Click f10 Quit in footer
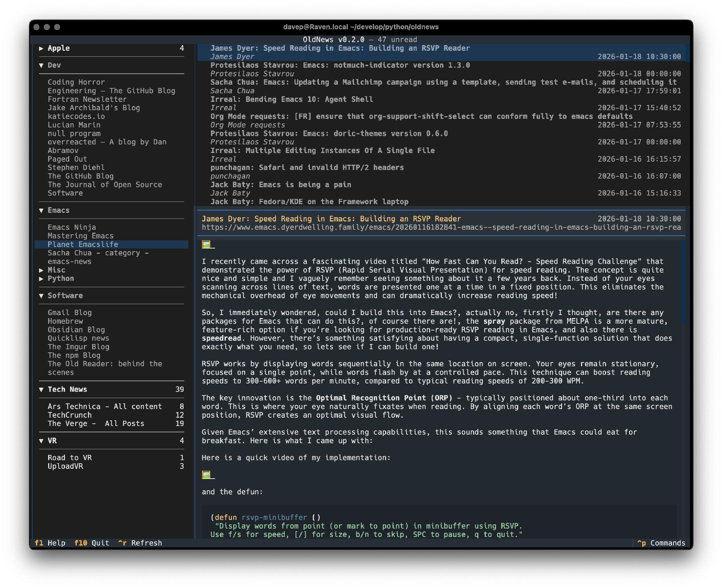 (x=91, y=543)
